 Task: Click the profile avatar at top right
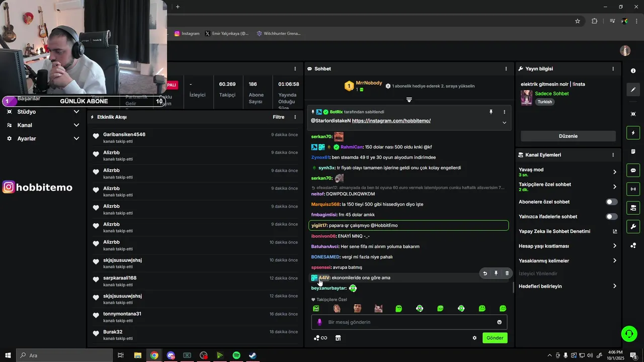point(625,51)
